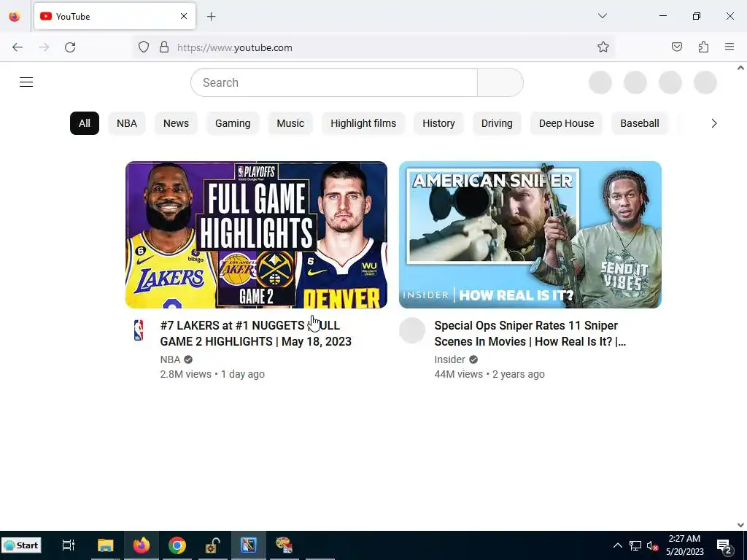This screenshot has width=747, height=560.
Task: Open the network tray icon
Action: [635, 545]
